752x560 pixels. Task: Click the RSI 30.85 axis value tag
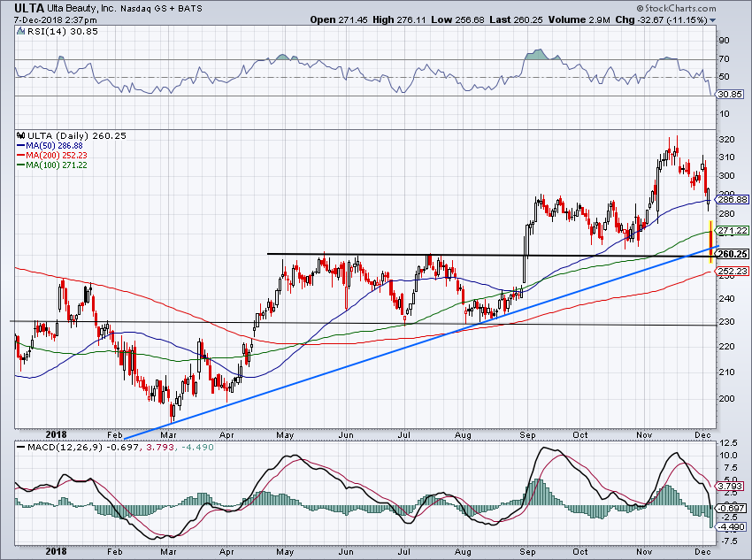point(730,95)
